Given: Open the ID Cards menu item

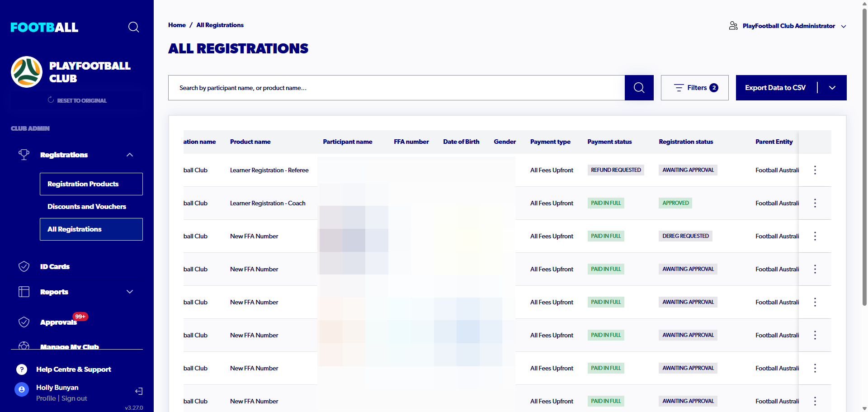Looking at the screenshot, I should coord(55,266).
